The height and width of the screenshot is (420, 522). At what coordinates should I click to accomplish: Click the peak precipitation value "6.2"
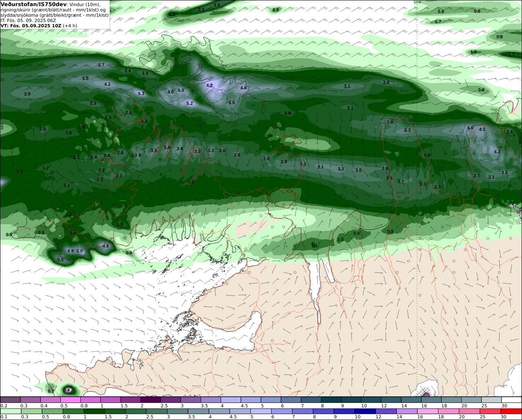(210, 85)
